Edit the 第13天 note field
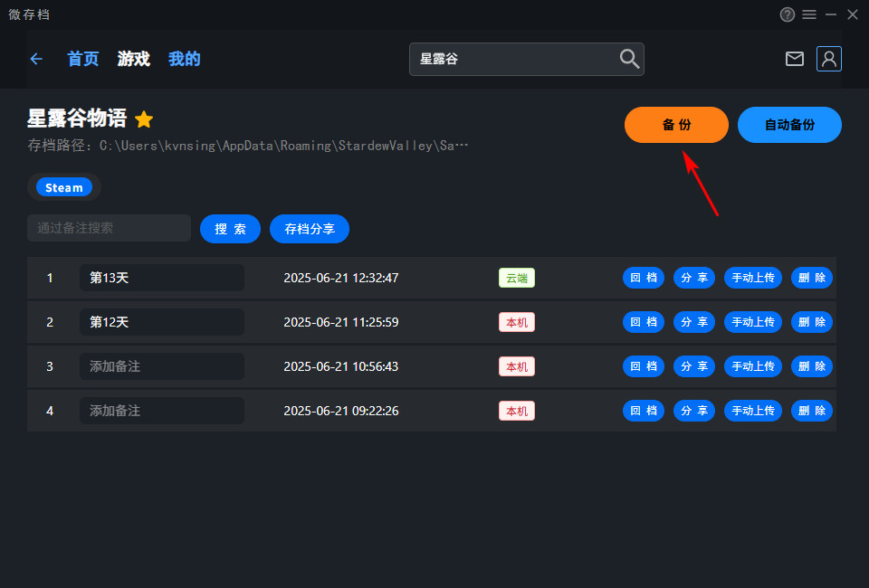The height and width of the screenshot is (588, 869). point(162,278)
